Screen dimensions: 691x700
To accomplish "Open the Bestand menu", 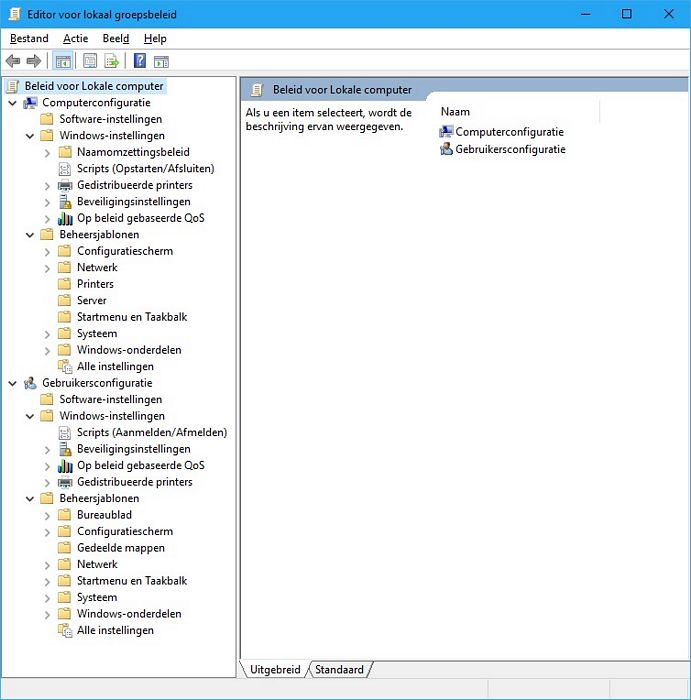I will pos(29,38).
